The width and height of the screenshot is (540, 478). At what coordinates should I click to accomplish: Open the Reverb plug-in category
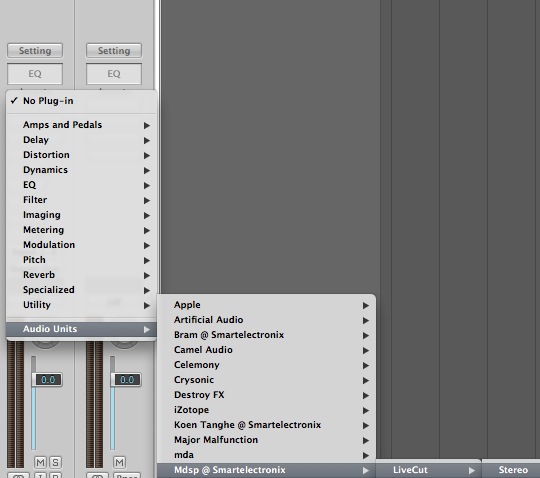(81, 275)
